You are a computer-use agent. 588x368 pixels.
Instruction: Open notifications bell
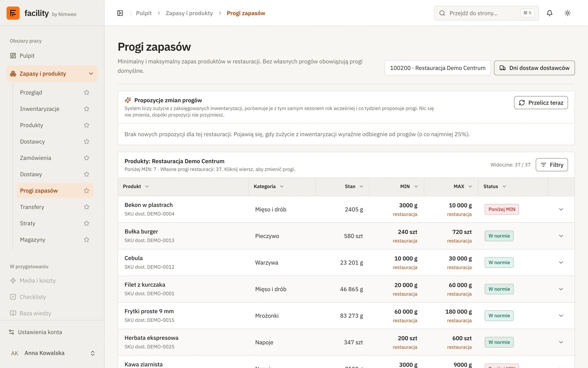pyautogui.click(x=549, y=13)
